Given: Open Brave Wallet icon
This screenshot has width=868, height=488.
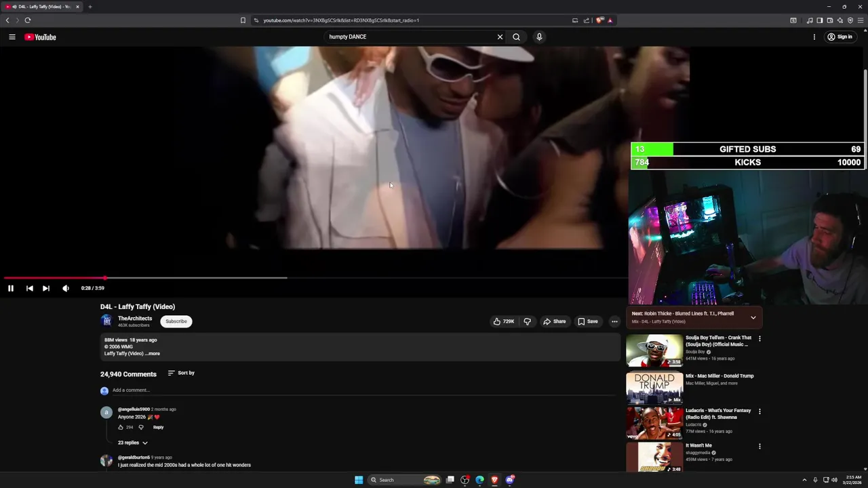Looking at the screenshot, I should point(829,20).
